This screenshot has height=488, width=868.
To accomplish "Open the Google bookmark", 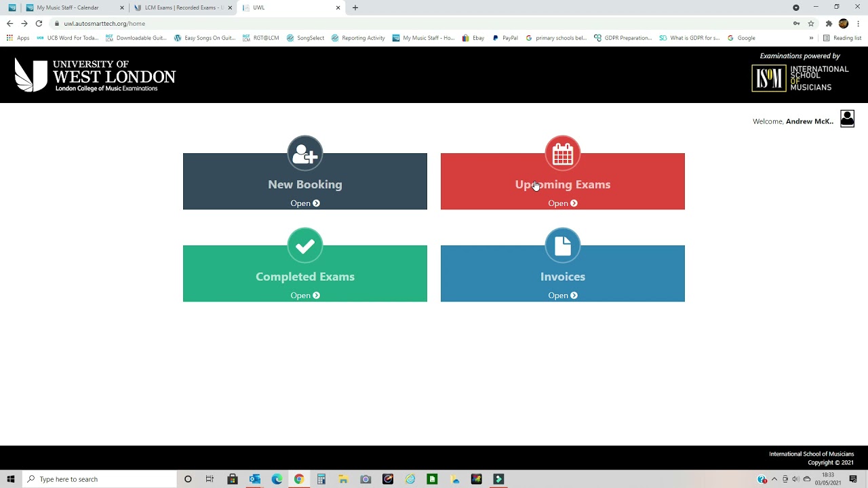I will [741, 38].
